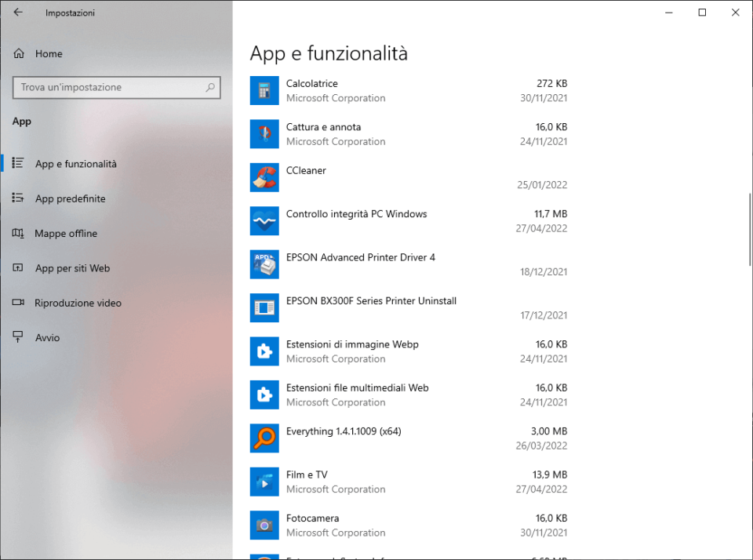The width and height of the screenshot is (753, 560).
Task: Click the Calcolatrice app icon
Action: tap(264, 90)
